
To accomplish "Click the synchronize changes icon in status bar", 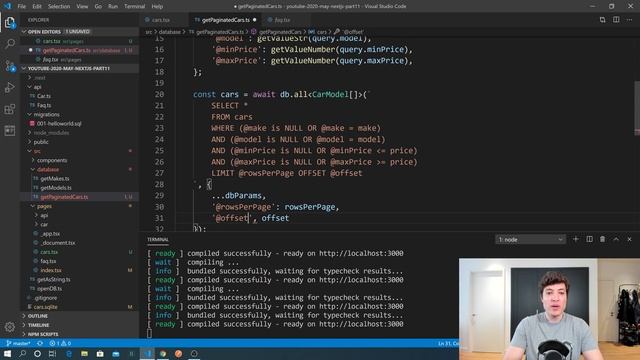I will [x=40, y=343].
